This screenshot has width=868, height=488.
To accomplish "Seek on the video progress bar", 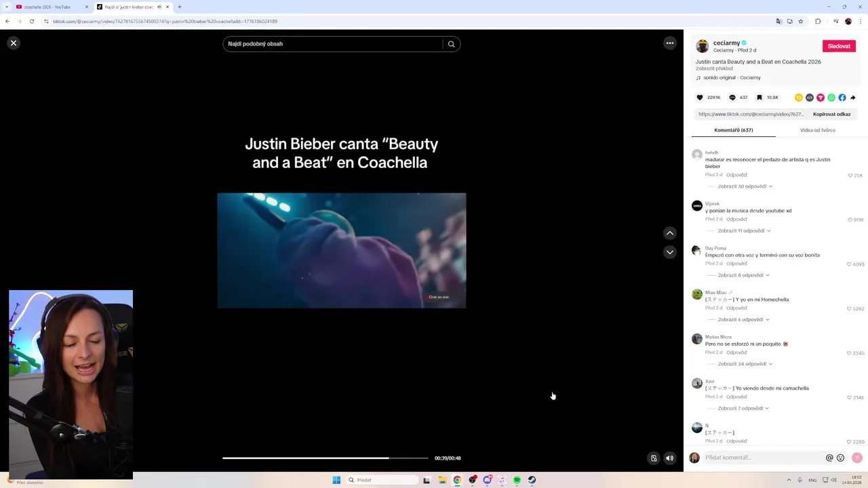I will click(325, 458).
